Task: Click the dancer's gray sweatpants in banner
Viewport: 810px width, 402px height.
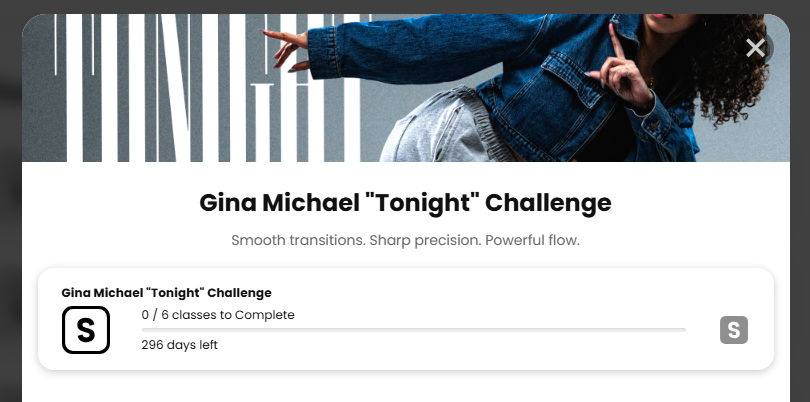Action: [x=440, y=140]
